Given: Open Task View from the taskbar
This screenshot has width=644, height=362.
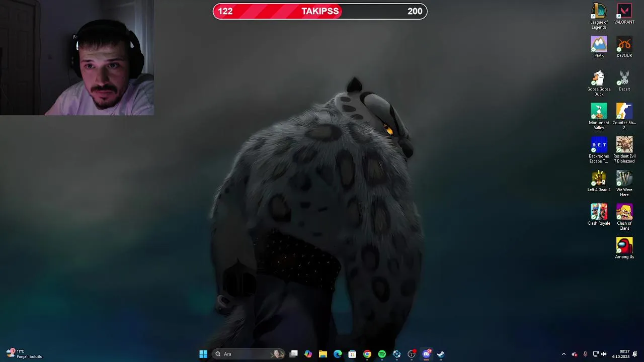Looking at the screenshot, I should click(294, 354).
